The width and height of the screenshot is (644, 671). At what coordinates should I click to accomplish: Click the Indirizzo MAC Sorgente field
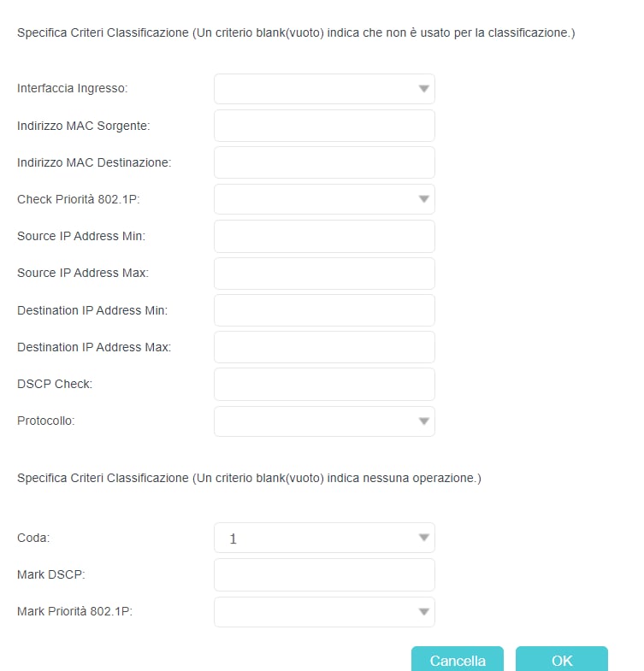[x=323, y=126]
